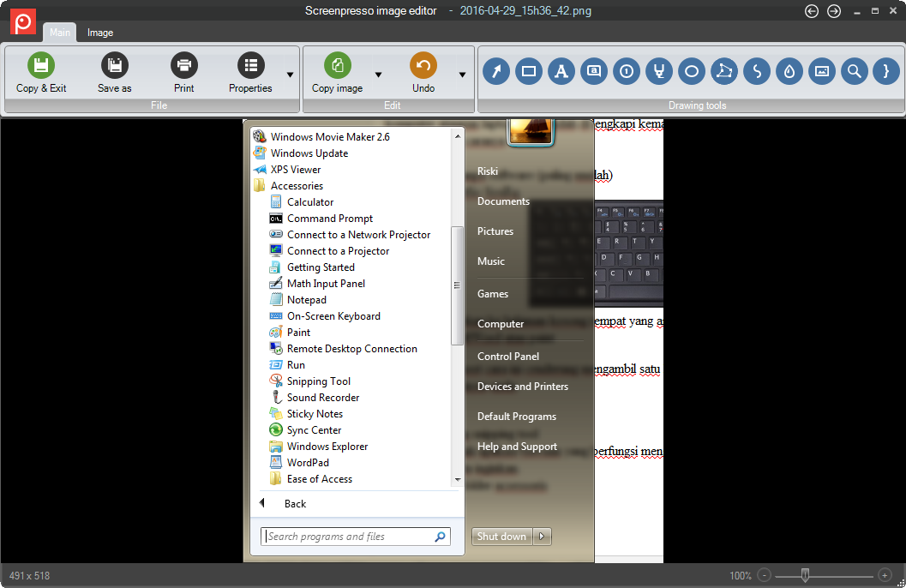Click the programs list scroll up arrow

pyautogui.click(x=457, y=136)
